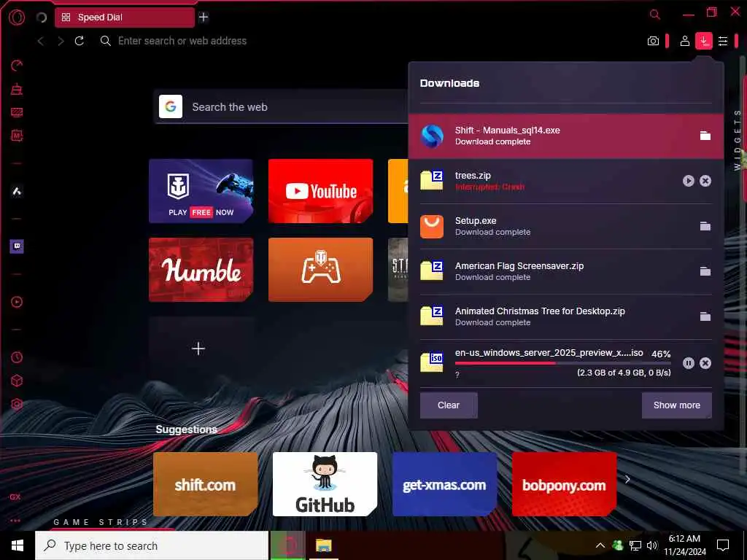
Task: Click the Windows taskbar search box
Action: tap(152, 545)
